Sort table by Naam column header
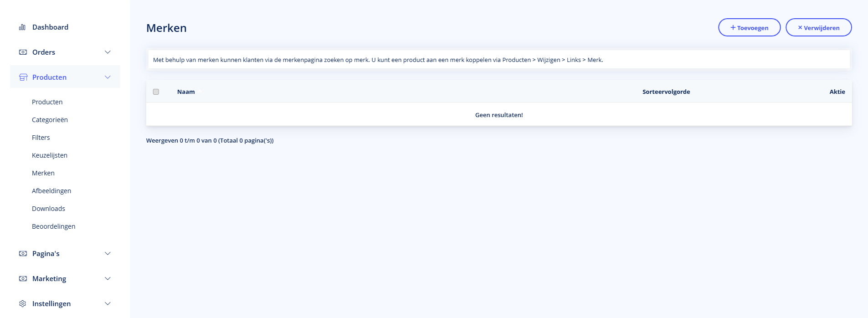Viewport: 868px width, 318px height. tap(186, 92)
